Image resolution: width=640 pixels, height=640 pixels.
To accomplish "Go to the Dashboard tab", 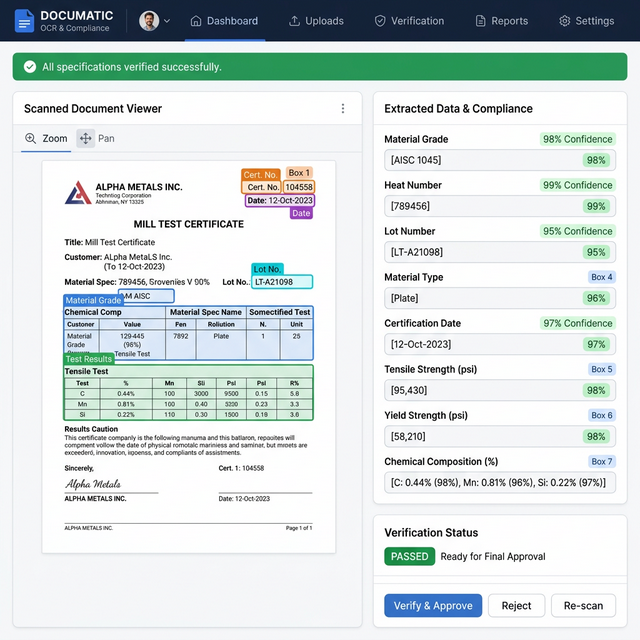I will 224,21.
